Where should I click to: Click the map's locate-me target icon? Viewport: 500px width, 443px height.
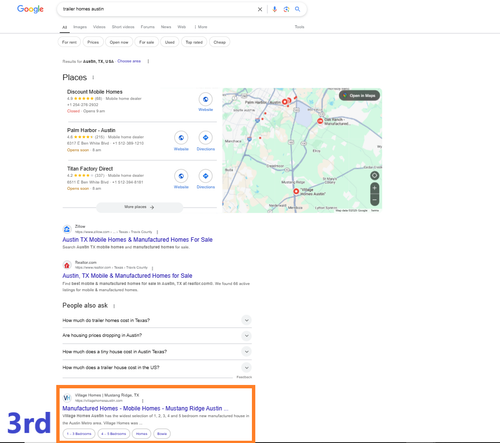375,175
